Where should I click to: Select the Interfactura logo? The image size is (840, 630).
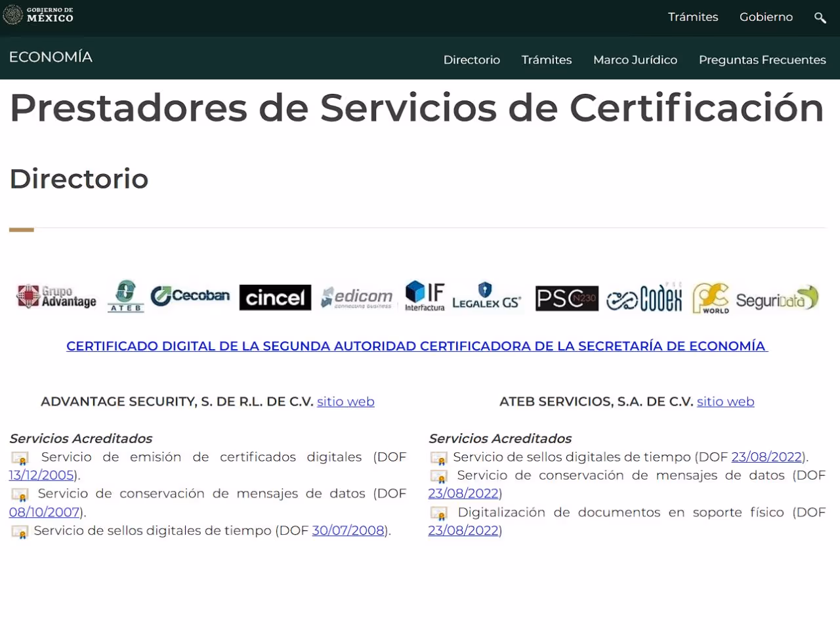click(x=424, y=296)
